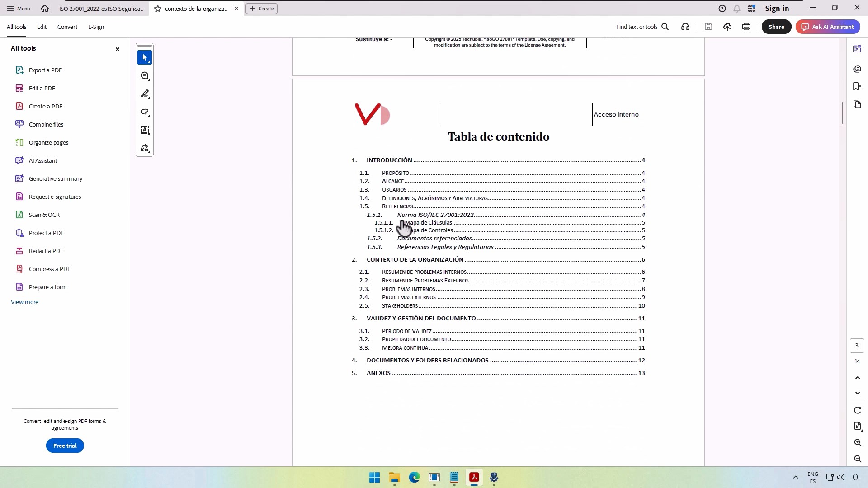Open the comments panel icon
Viewport: 868px width, 488px height.
click(857, 69)
